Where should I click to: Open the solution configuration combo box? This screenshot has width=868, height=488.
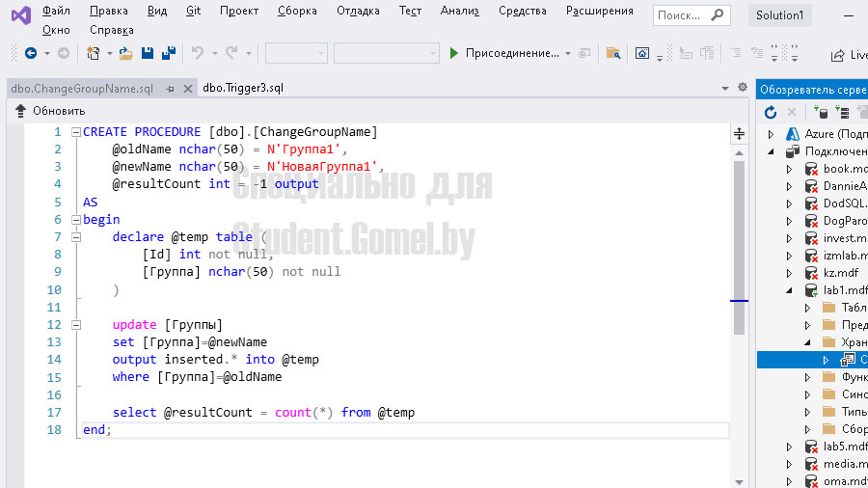coord(296,53)
